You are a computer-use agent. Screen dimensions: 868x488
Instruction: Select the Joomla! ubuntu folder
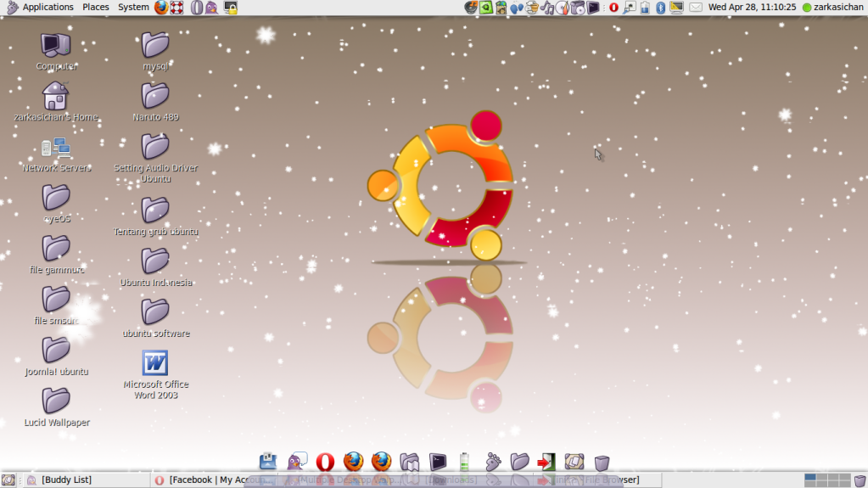(56, 356)
